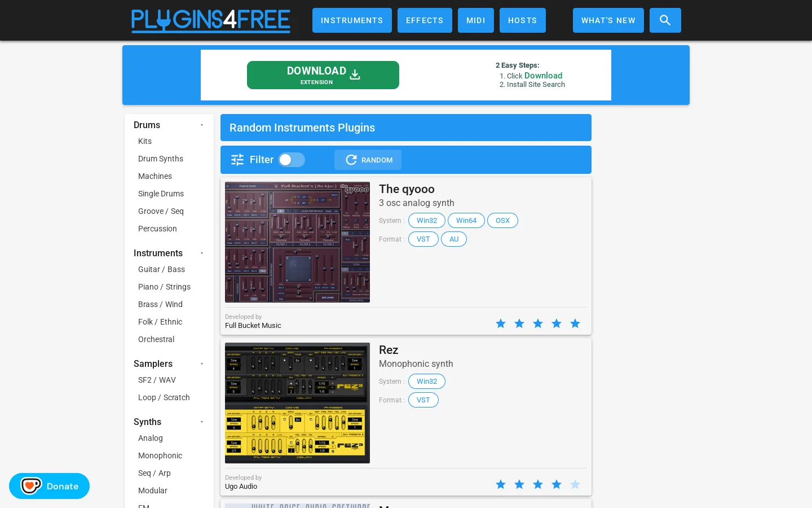Open The qyooo title link
Screen dimensions: 812x508
pos(407,189)
